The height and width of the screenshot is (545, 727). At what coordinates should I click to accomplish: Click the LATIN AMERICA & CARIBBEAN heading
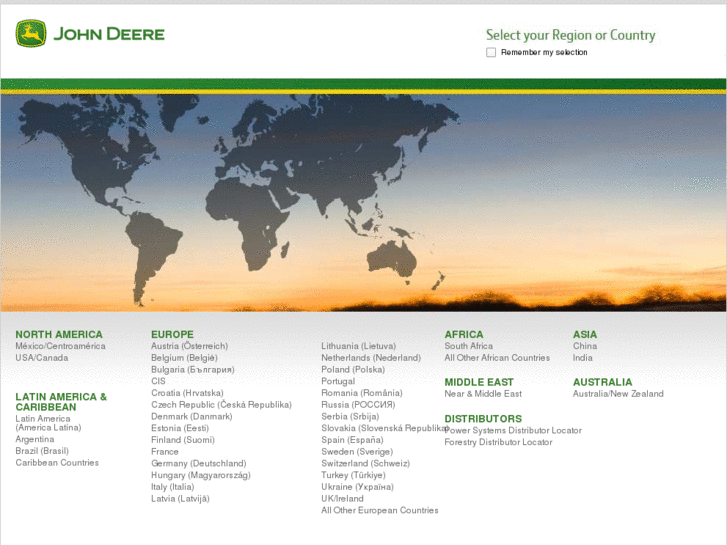pyautogui.click(x=61, y=402)
